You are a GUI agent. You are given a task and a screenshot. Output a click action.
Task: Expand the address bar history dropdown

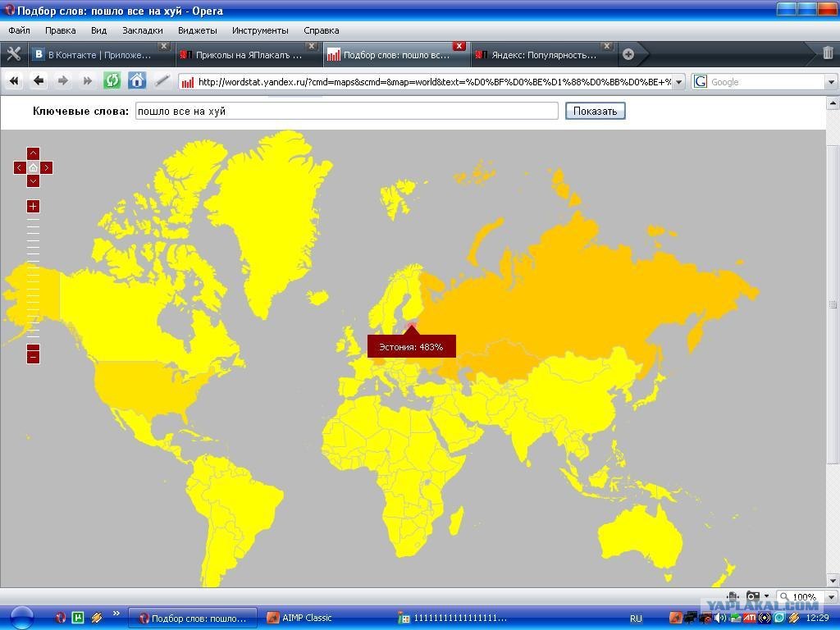click(678, 82)
